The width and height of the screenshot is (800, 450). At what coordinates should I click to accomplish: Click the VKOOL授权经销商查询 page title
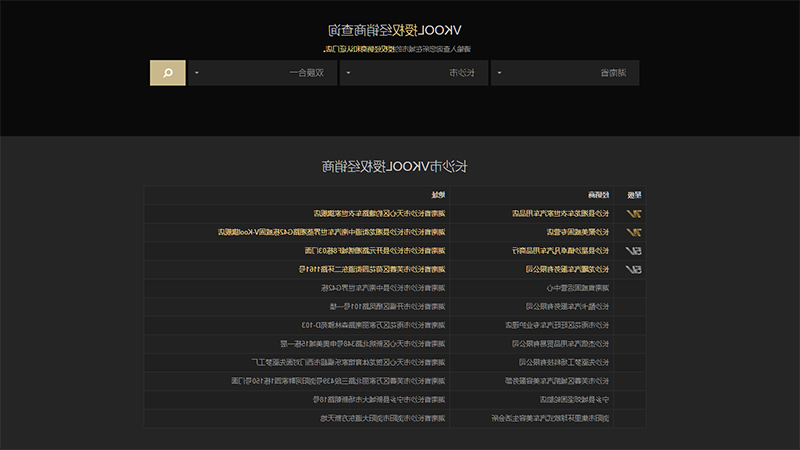[394, 31]
